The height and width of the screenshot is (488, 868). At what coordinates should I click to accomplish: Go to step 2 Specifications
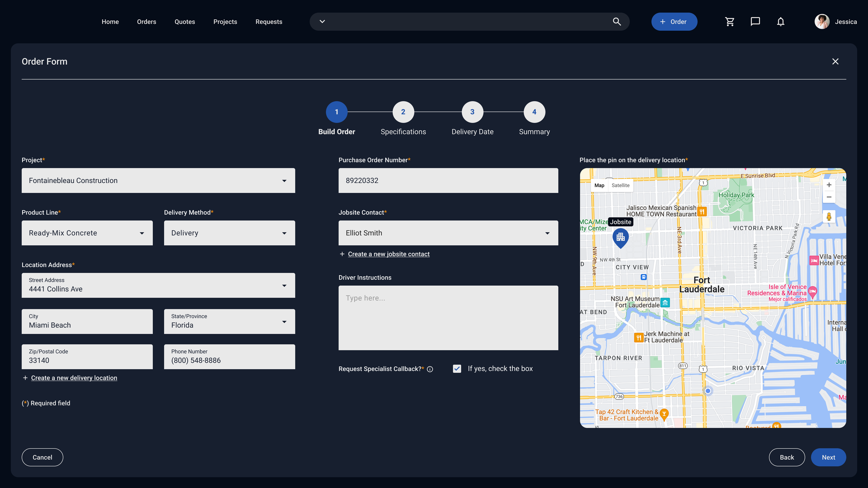tap(403, 112)
